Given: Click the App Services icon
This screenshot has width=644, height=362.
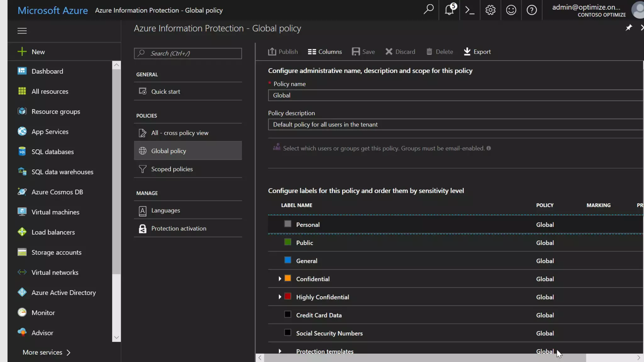Looking at the screenshot, I should 22,131.
